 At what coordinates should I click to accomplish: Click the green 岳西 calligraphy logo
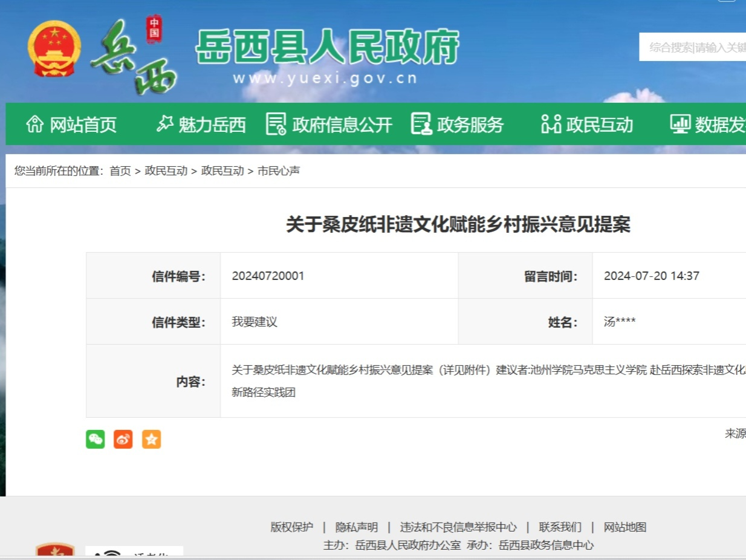coord(133,57)
